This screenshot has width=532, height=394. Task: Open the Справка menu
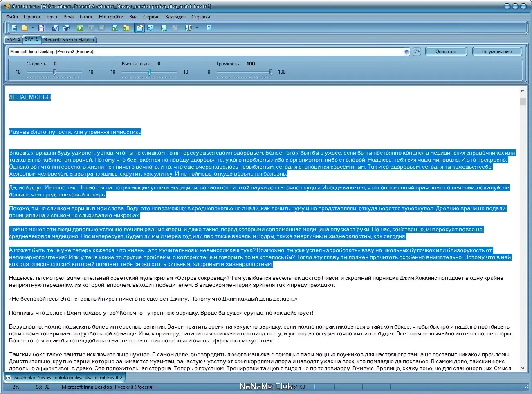[201, 17]
